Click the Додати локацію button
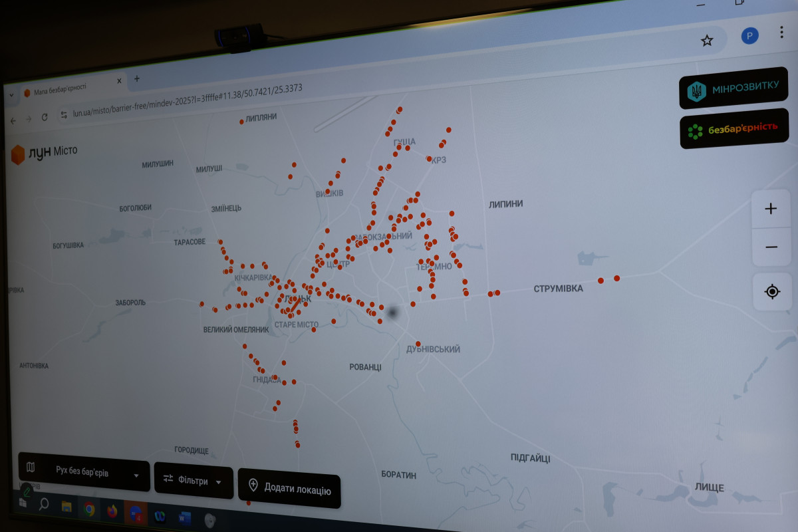Image resolution: width=798 pixels, height=532 pixels. [289, 490]
